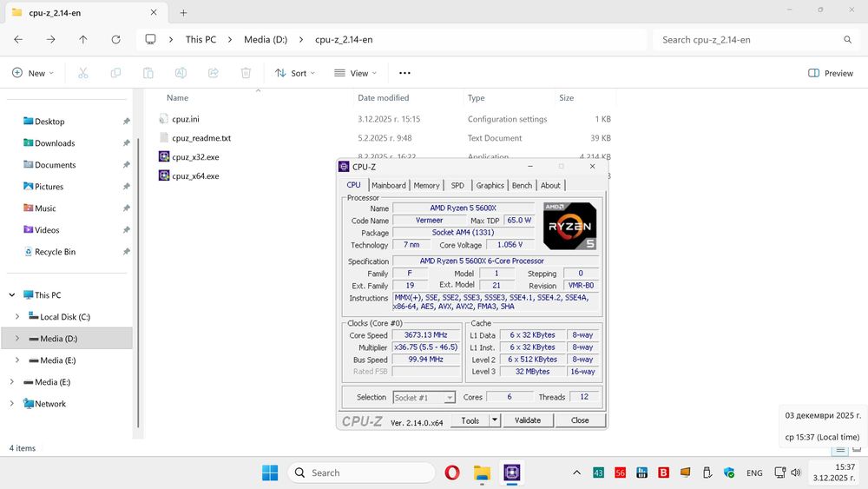This screenshot has width=868, height=489.
Task: Launch Opera browser from taskbar
Action: (451, 473)
